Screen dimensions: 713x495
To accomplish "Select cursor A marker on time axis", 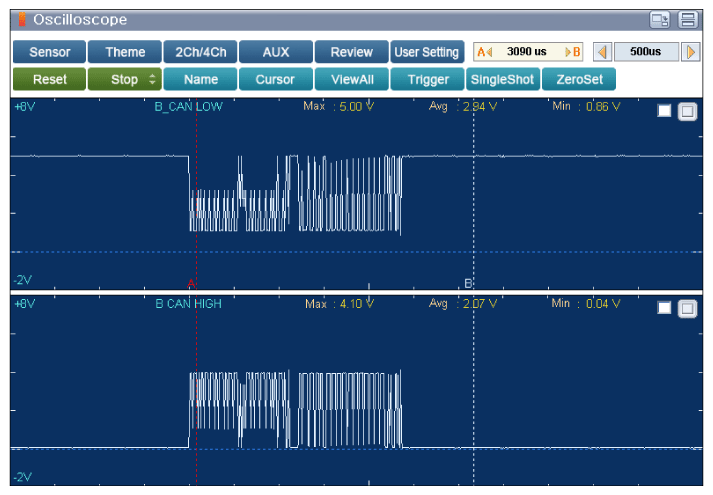I will tap(191, 283).
